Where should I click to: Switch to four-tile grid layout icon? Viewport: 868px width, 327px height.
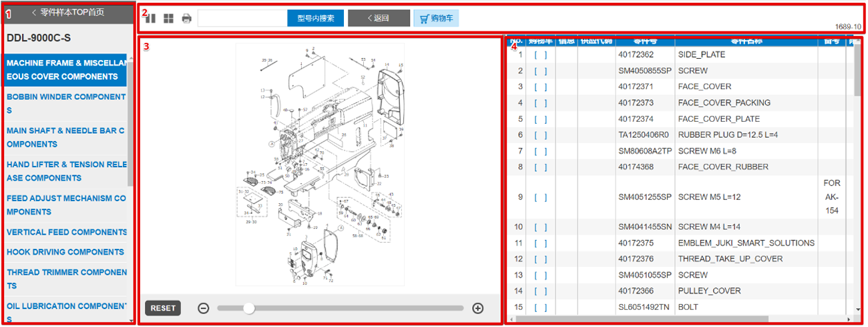point(169,19)
